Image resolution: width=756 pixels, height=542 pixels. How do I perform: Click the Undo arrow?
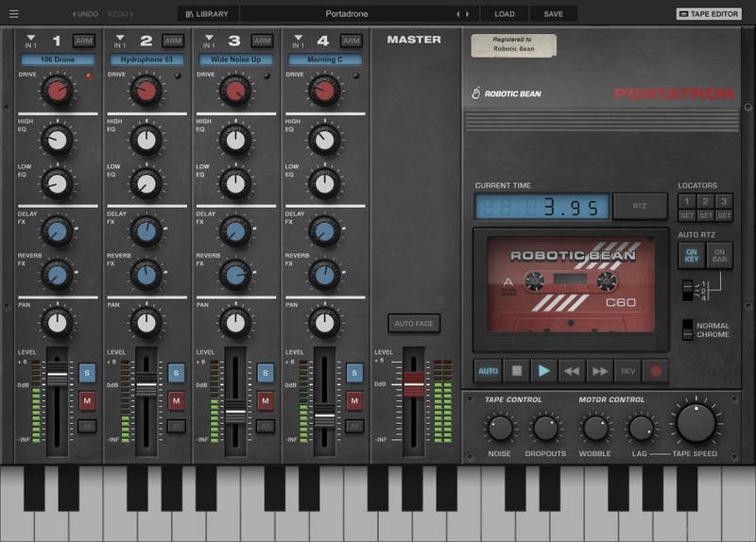point(85,14)
